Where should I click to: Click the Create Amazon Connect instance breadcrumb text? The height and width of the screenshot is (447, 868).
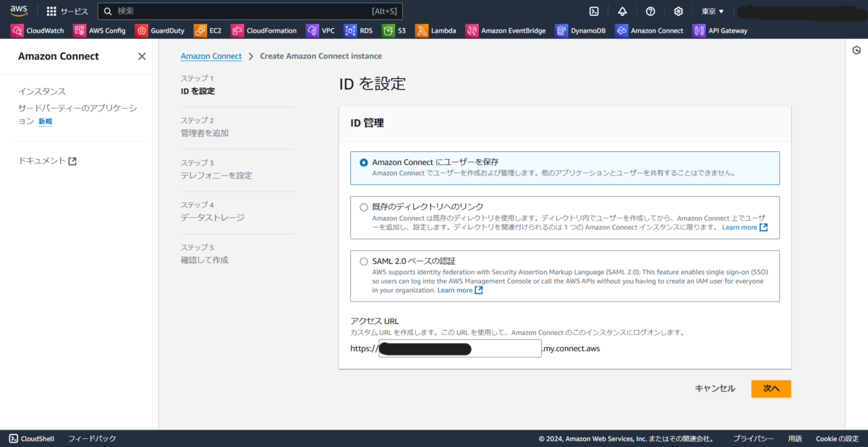321,56
